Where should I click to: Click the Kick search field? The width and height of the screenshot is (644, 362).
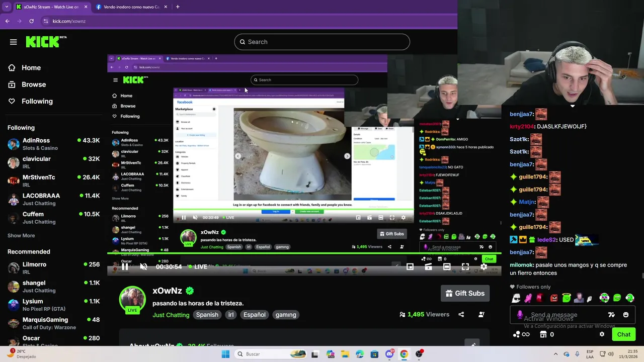click(x=322, y=42)
